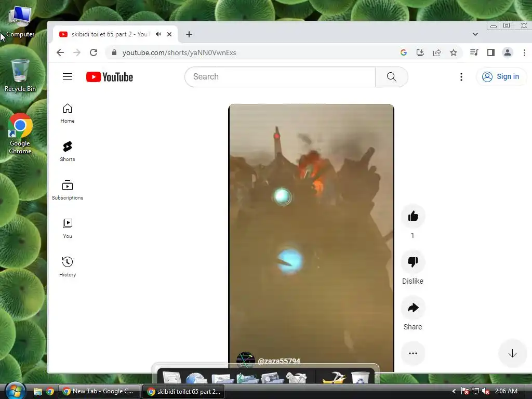View site information lock icon
532x399 pixels.
tap(114, 52)
